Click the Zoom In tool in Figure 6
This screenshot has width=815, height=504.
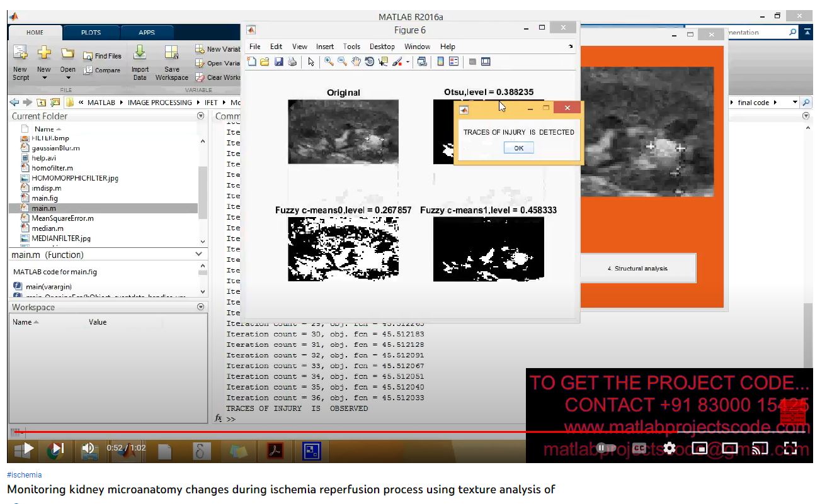(x=329, y=62)
